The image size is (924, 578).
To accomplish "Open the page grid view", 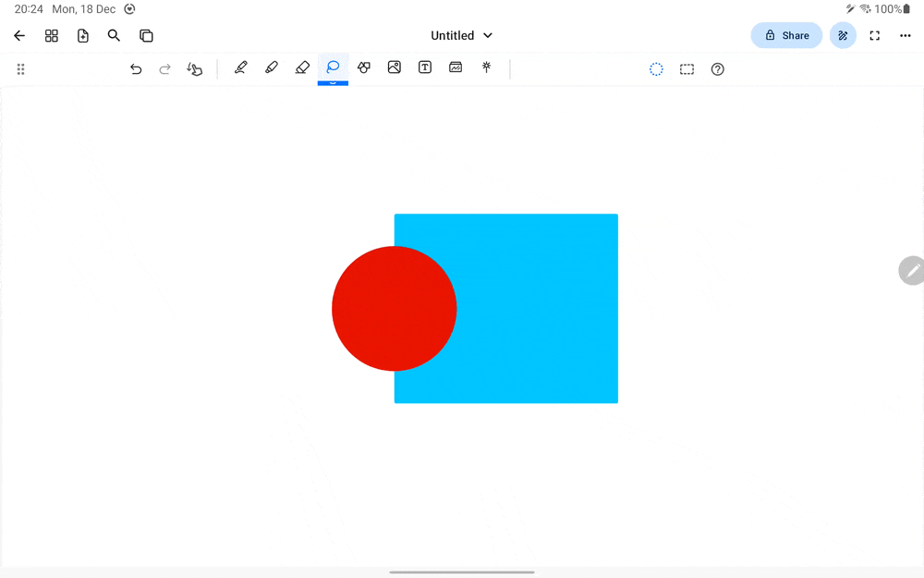I will pyautogui.click(x=51, y=36).
